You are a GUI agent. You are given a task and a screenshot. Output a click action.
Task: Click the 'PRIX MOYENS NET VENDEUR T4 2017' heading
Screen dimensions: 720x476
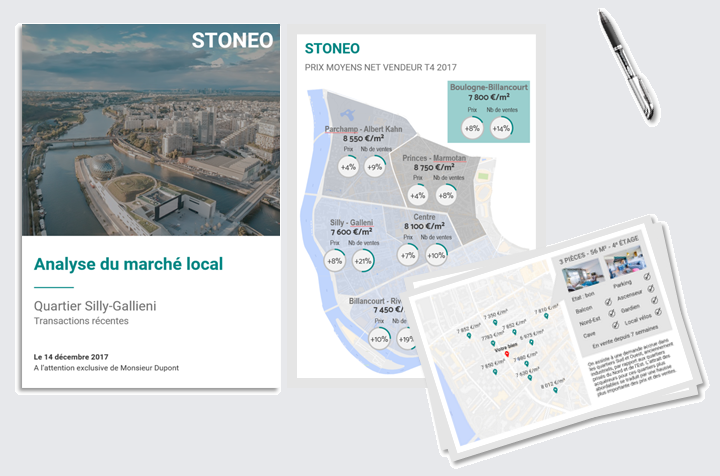point(381,67)
